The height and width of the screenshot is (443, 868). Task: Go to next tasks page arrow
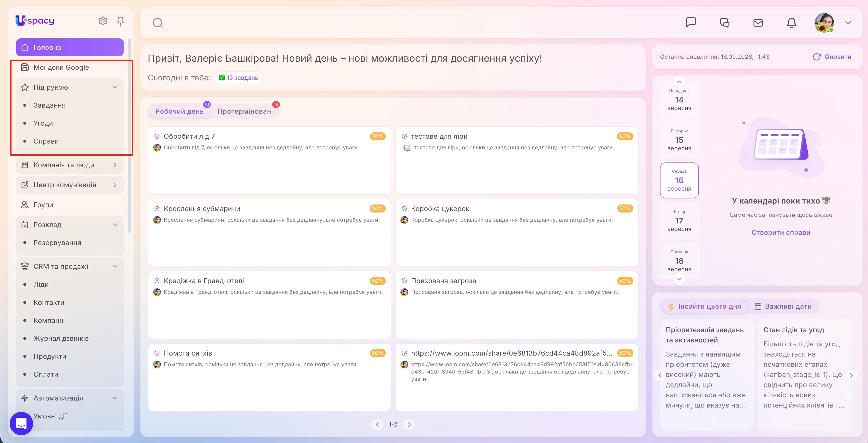(x=409, y=425)
